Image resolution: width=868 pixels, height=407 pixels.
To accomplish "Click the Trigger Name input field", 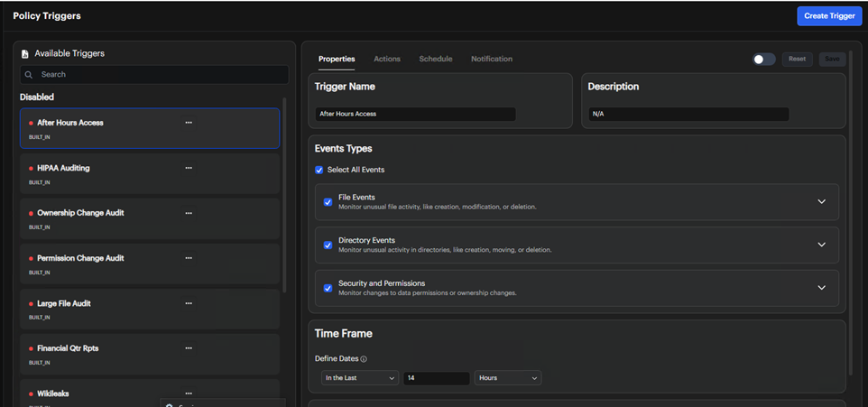I will tap(415, 114).
